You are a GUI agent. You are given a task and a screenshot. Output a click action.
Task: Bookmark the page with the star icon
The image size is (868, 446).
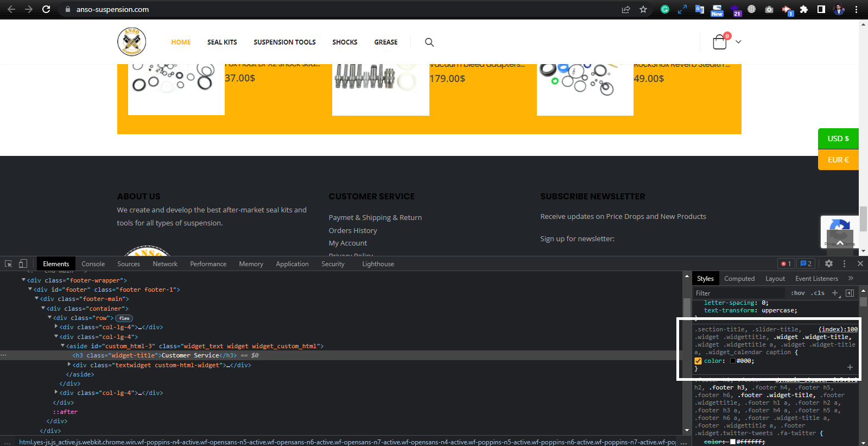(x=643, y=9)
